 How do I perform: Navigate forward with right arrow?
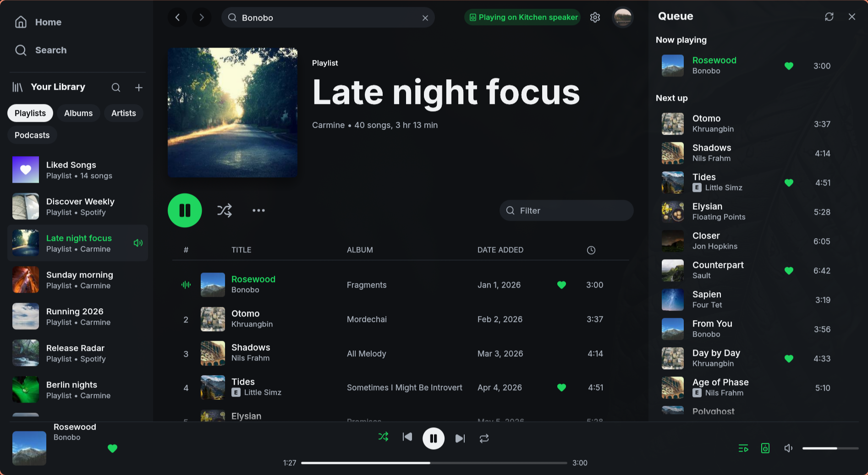pyautogui.click(x=202, y=18)
